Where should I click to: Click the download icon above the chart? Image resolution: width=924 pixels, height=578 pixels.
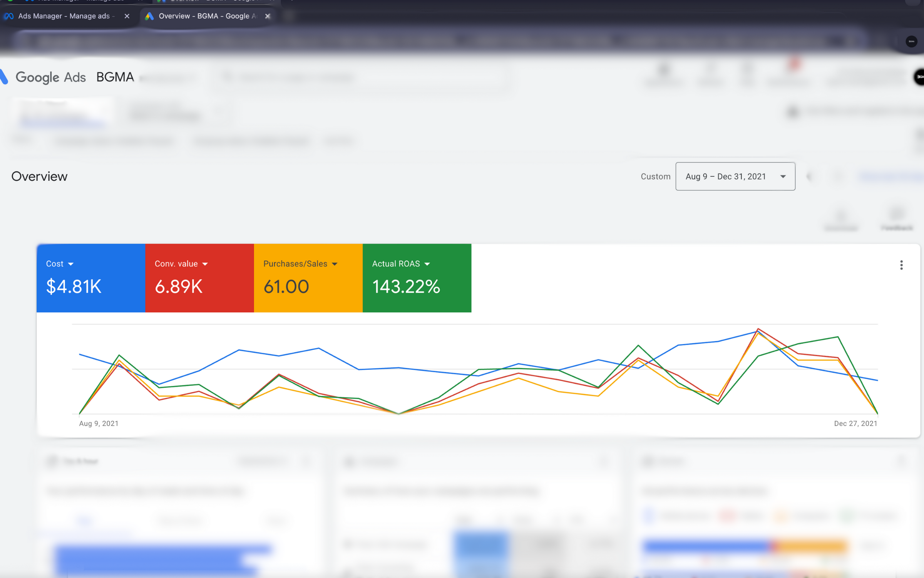click(840, 216)
